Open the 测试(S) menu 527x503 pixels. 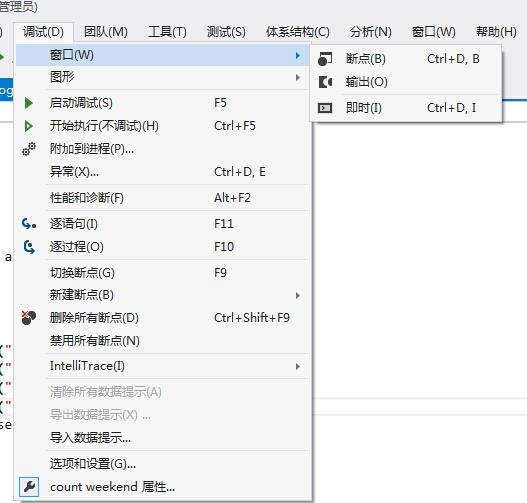(x=226, y=32)
